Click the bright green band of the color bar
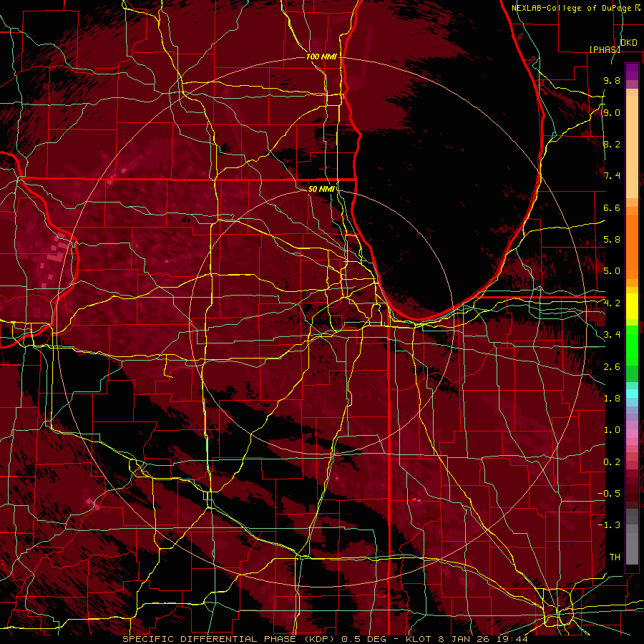 click(632, 345)
